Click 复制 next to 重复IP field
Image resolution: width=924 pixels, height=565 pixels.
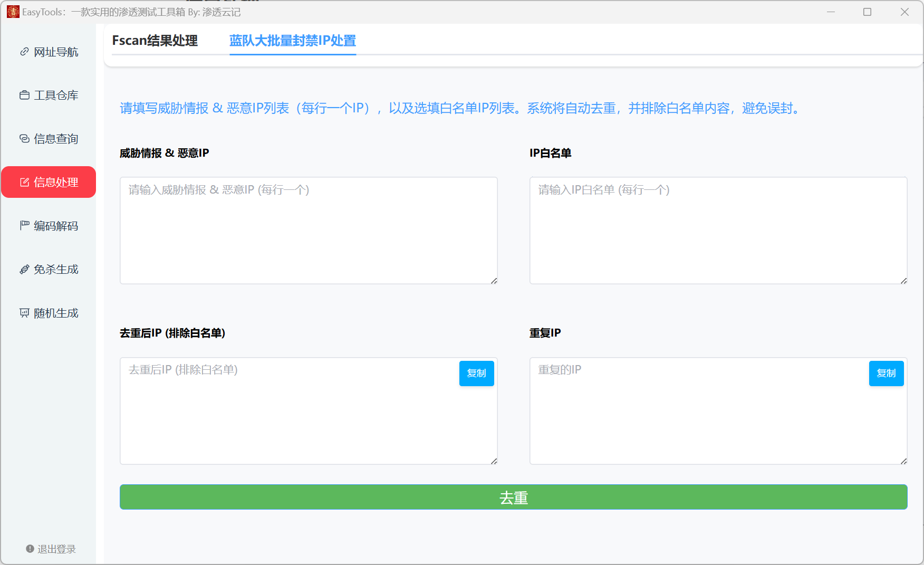(x=886, y=373)
